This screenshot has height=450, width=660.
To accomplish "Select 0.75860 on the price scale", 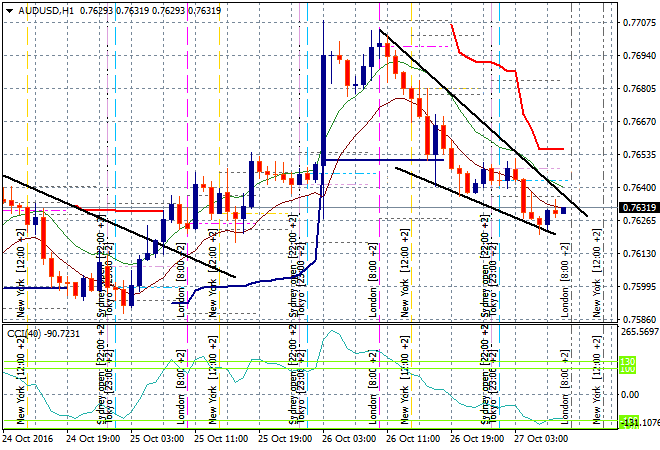I will (639, 320).
